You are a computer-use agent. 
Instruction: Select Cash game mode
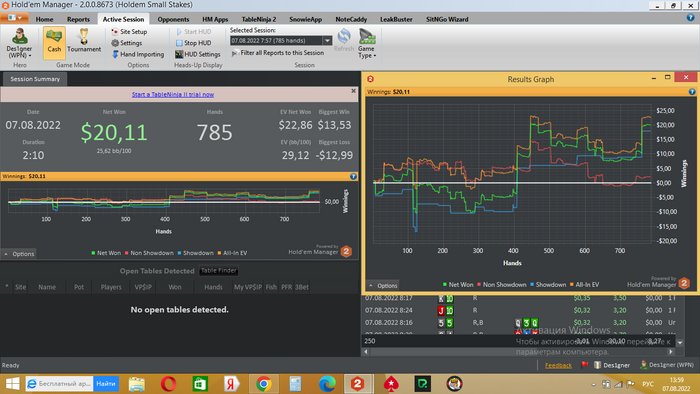click(x=54, y=42)
